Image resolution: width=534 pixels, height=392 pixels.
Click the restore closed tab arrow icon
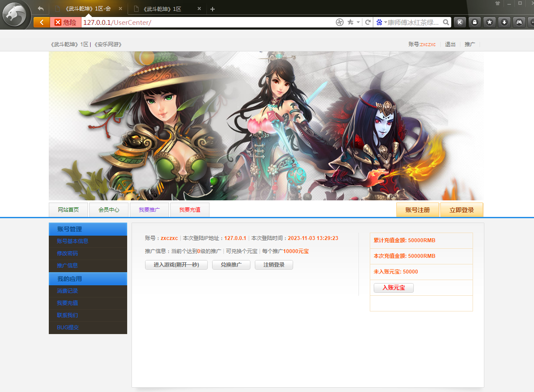(41, 9)
